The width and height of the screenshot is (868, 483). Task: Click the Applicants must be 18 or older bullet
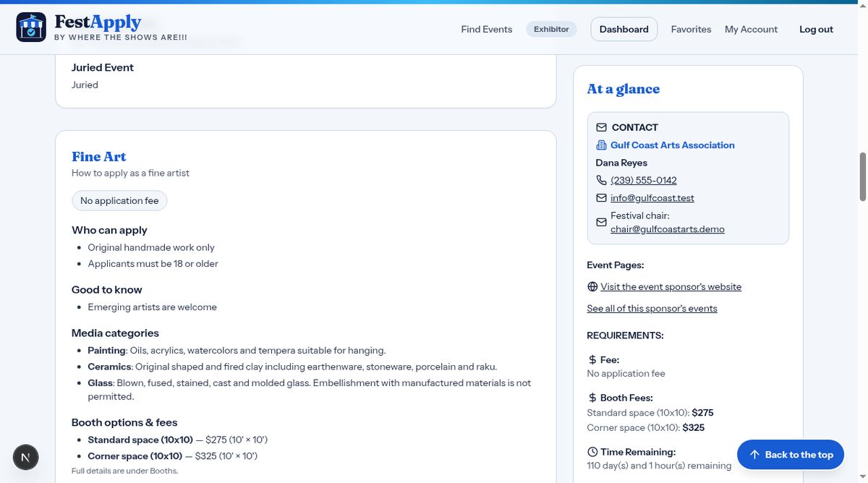[x=153, y=264]
